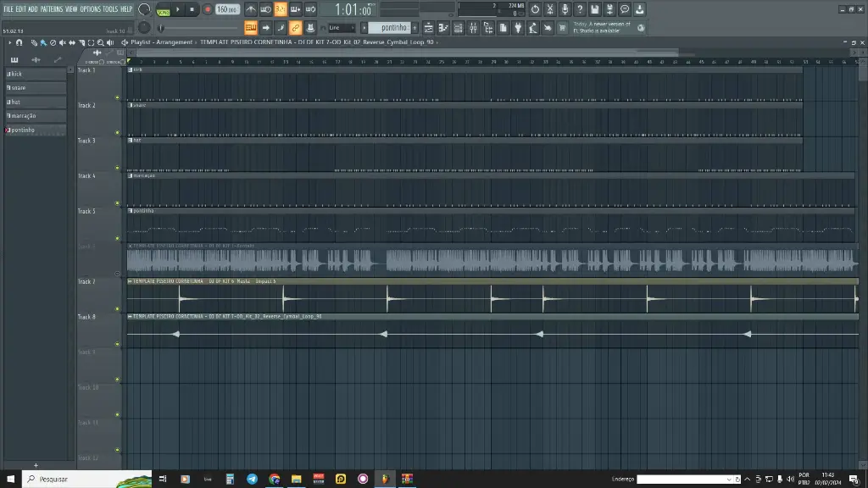Screen dimensions: 868x488
Task: Toggle the link/multilink controllers icon
Action: [296, 28]
